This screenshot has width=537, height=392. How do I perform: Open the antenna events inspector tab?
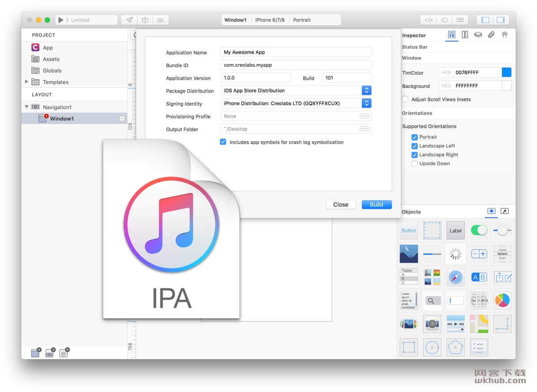point(504,35)
